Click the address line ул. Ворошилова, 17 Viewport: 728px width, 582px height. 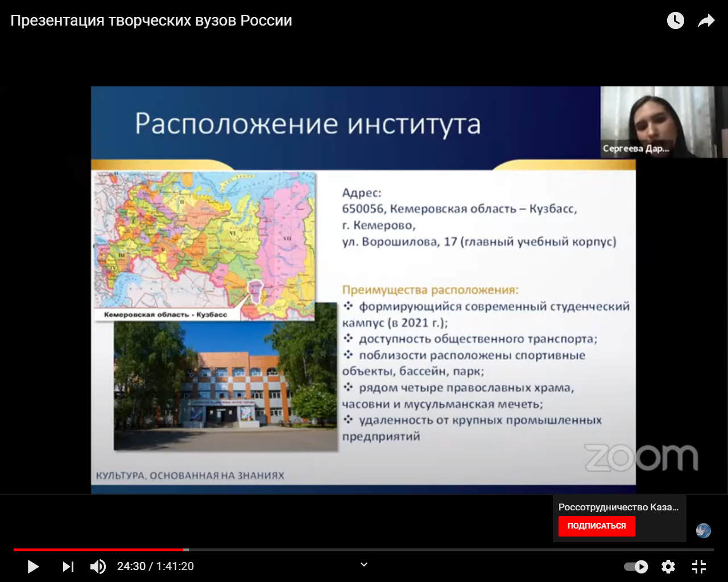pyautogui.click(x=479, y=242)
